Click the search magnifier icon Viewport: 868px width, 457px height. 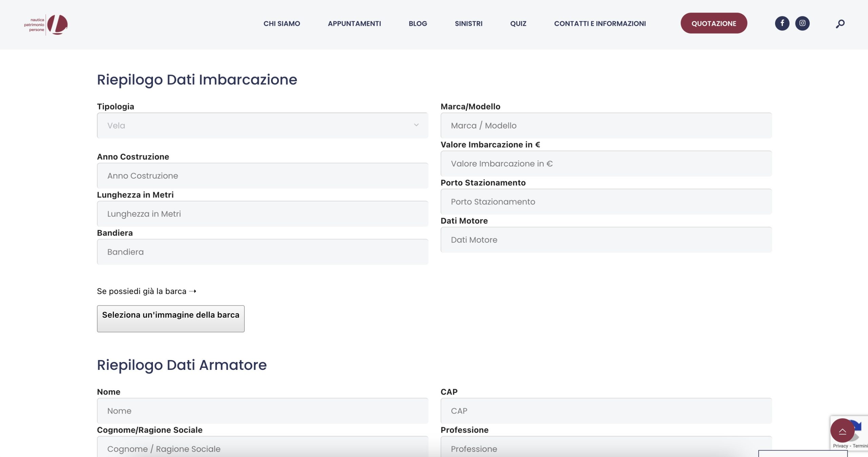point(840,24)
